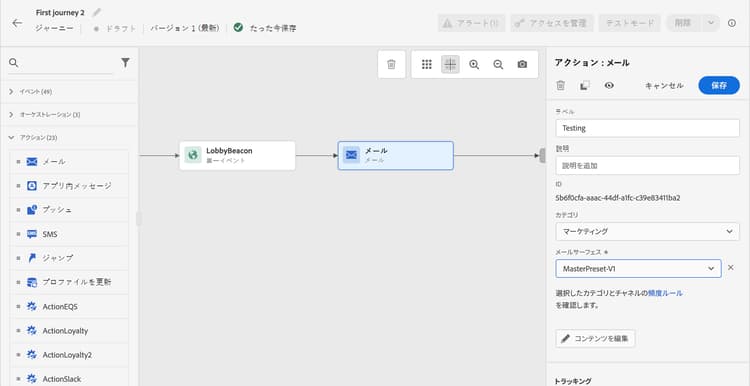Select the アプリ内メッセージ action
The image size is (750, 386).
[69, 186]
